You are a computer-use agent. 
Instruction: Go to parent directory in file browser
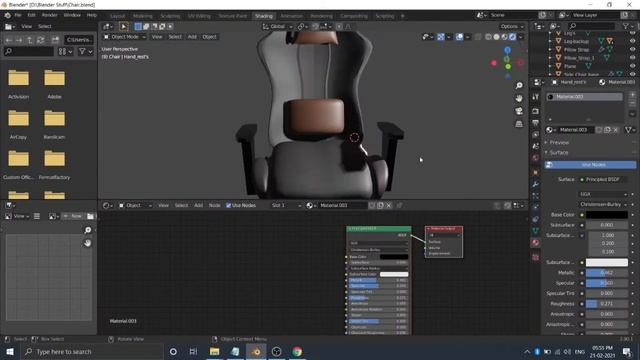pyautogui.click(x=30, y=40)
